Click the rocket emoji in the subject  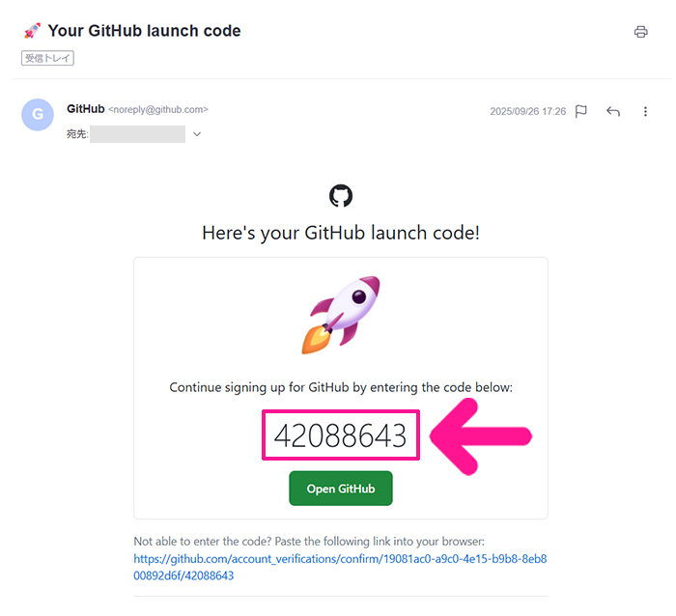click(31, 31)
